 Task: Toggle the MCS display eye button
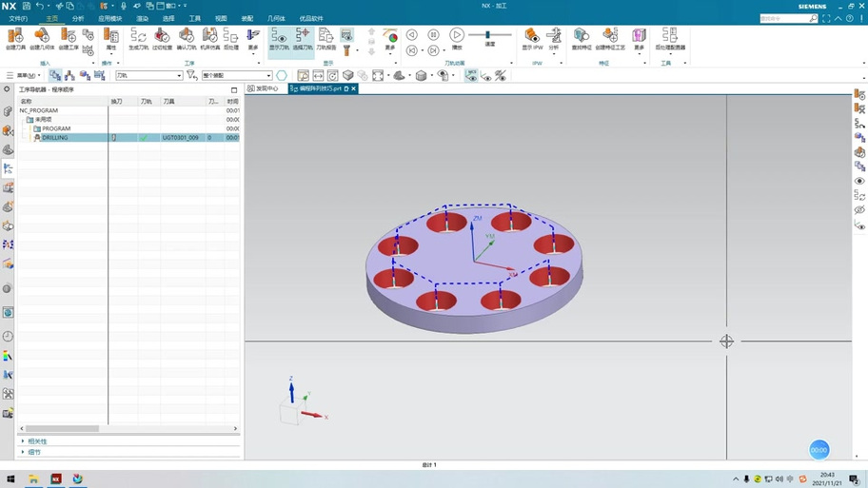click(471, 75)
